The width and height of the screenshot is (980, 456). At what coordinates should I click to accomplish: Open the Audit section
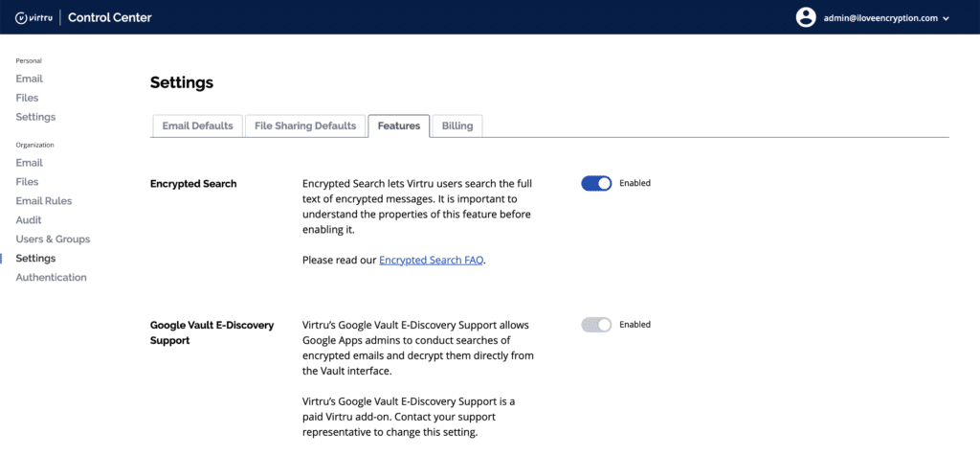[29, 220]
